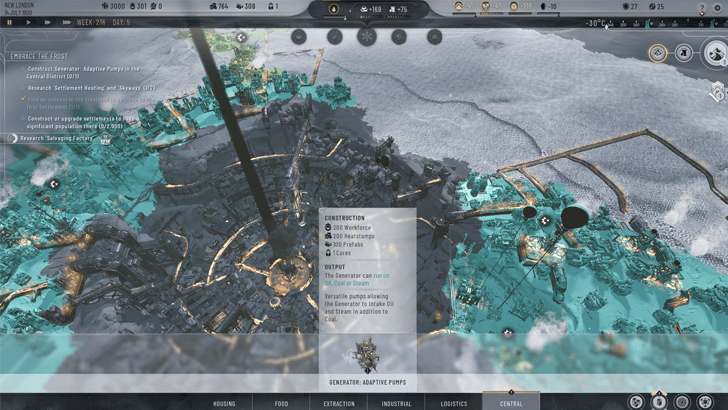The width and height of the screenshot is (728, 410).
Task: Click the Embrace the Frost quest title
Action: (x=39, y=56)
